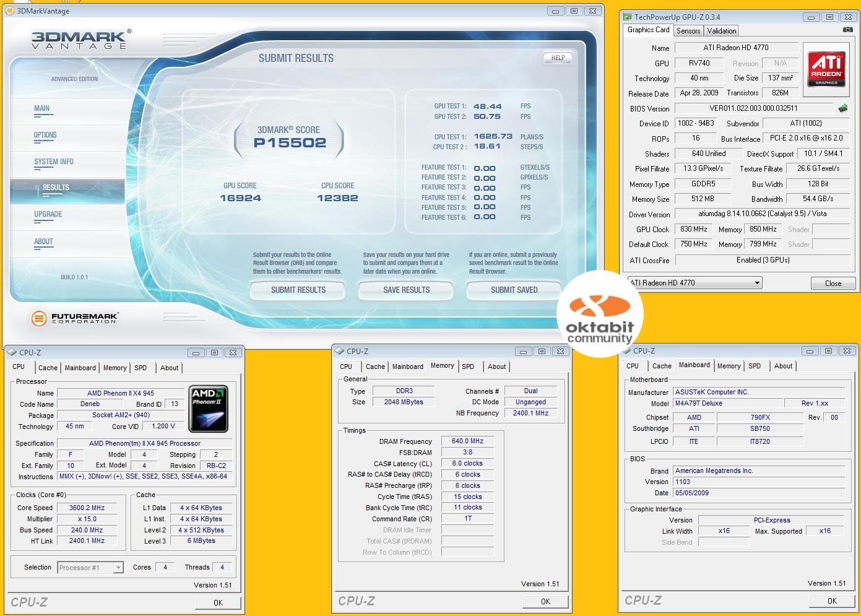Click the DRAM Frequency value 640.0 MHz
This screenshot has height=616, width=861.
point(467,441)
